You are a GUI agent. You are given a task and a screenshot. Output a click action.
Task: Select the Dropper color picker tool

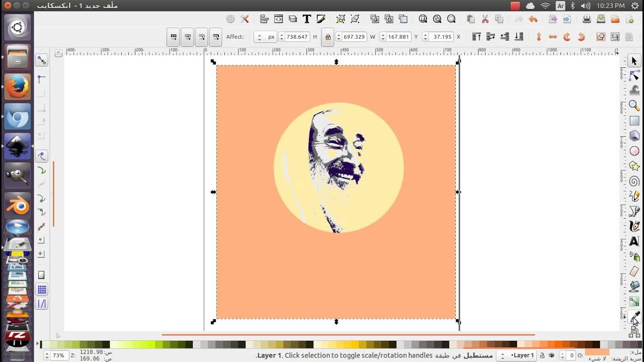pos(634,317)
